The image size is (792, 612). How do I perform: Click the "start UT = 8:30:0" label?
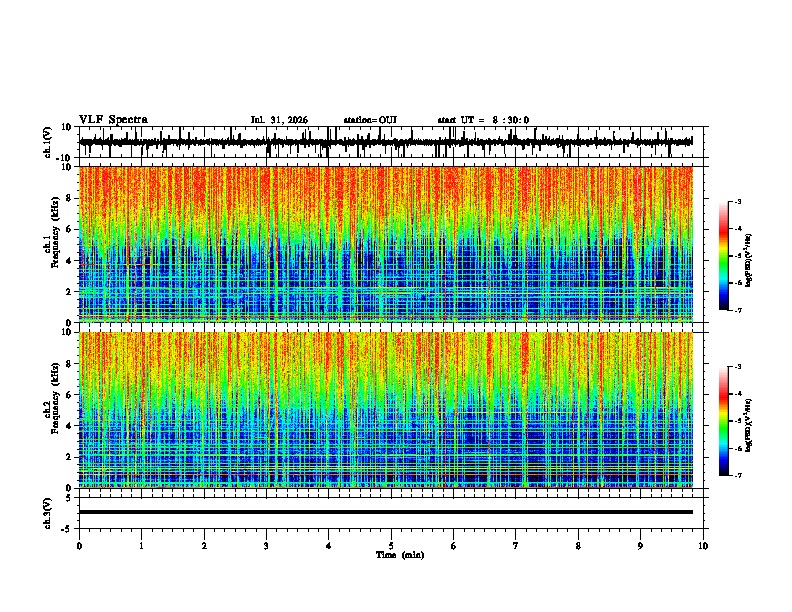coord(483,120)
